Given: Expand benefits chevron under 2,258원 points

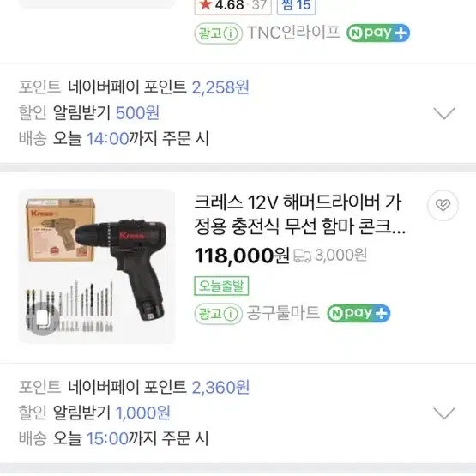Looking at the screenshot, I should pyautogui.click(x=443, y=113).
